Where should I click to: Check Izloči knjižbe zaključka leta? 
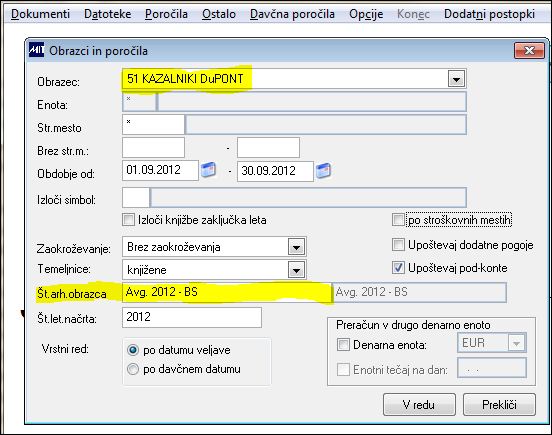point(128,220)
